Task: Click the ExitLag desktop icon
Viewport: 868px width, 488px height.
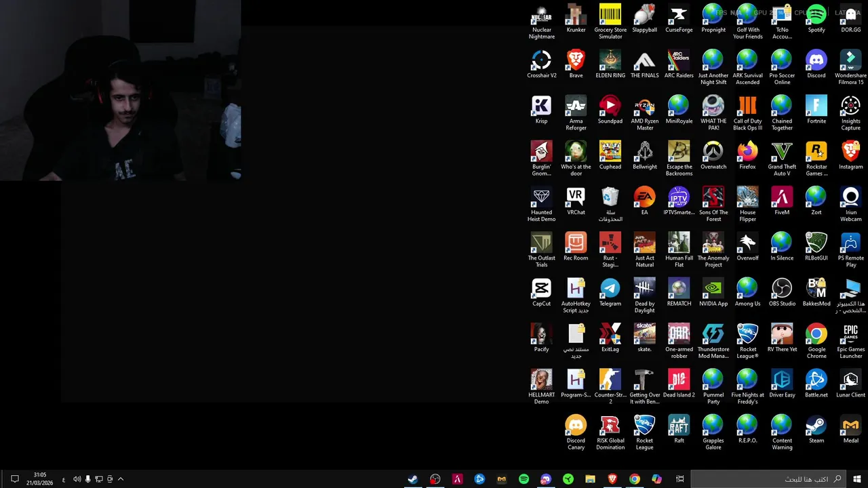Action: point(610,337)
